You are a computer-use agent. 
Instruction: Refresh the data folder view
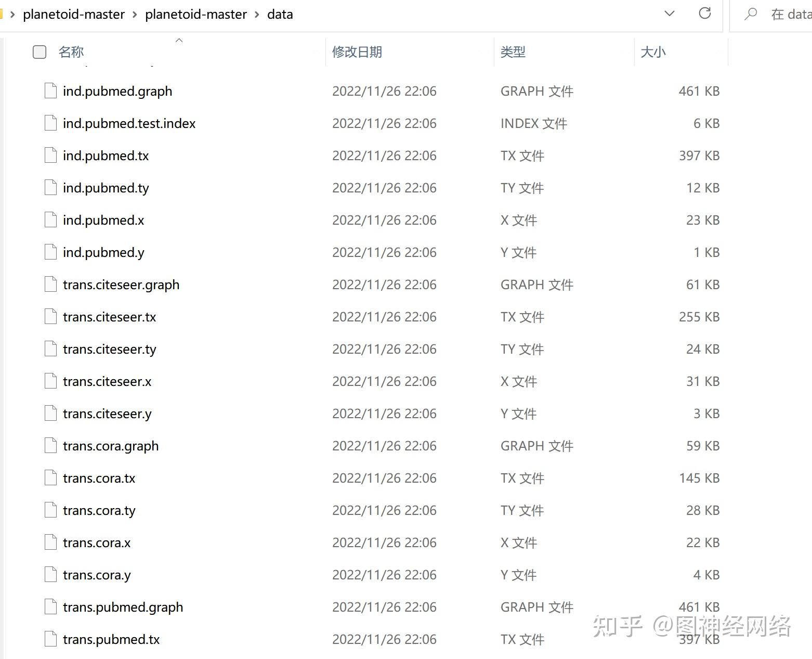(x=705, y=14)
